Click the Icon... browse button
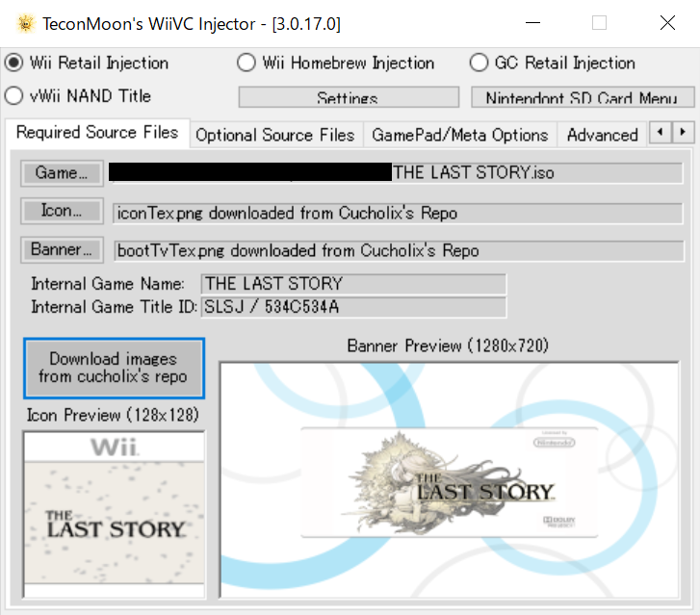The height and width of the screenshot is (615, 700). click(x=62, y=211)
